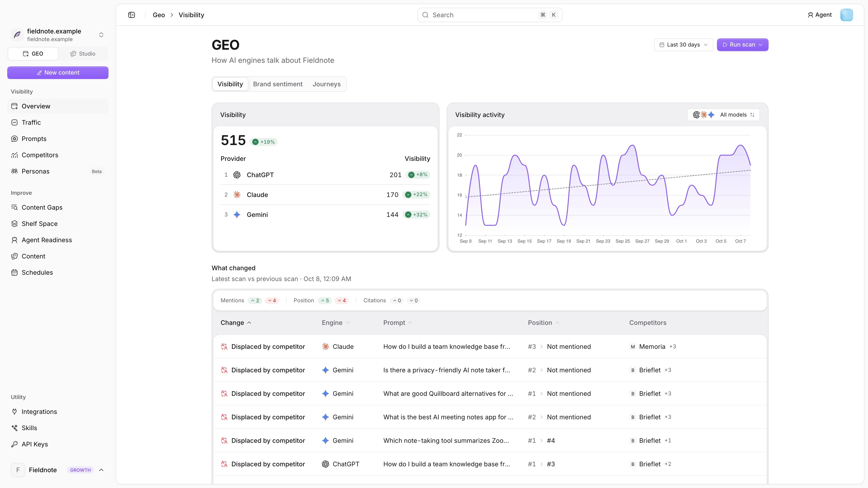Open Schedules from the sidebar
This screenshot has height=488, width=868.
[58, 272]
